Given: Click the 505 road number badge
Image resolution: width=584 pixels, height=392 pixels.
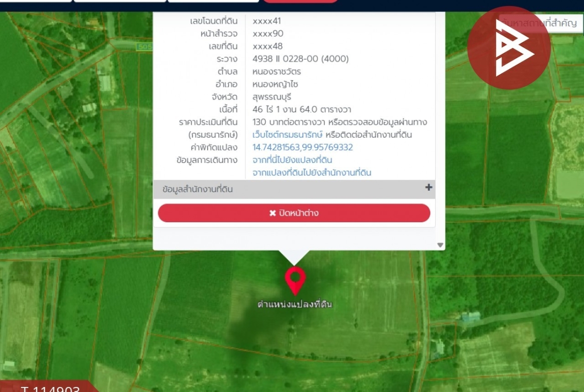Looking at the screenshot, I should click(x=145, y=46).
